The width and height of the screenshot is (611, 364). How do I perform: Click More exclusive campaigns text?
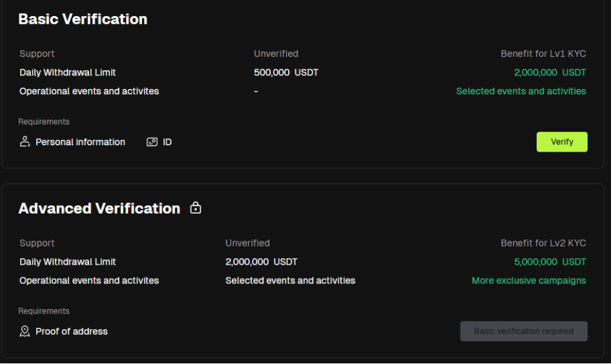point(529,281)
